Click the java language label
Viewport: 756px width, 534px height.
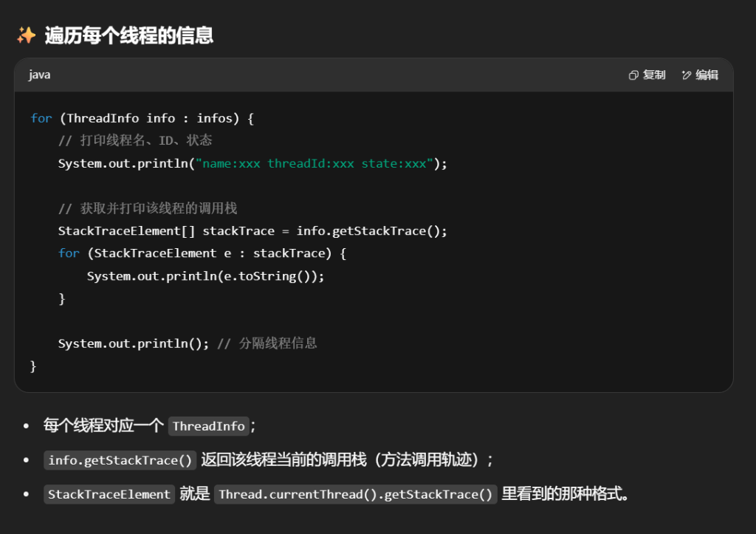[40, 75]
